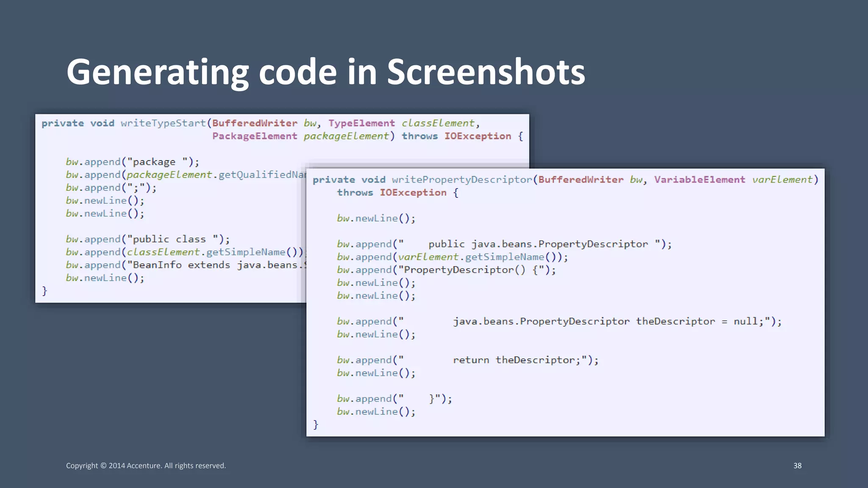Click the "public java.beans.PropertyDescriptor" append line

[504, 244]
